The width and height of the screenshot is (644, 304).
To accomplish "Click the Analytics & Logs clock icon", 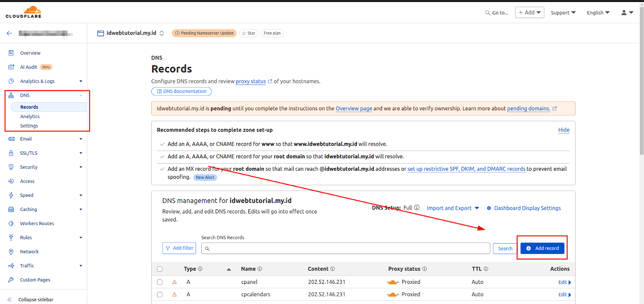I will 11,81.
